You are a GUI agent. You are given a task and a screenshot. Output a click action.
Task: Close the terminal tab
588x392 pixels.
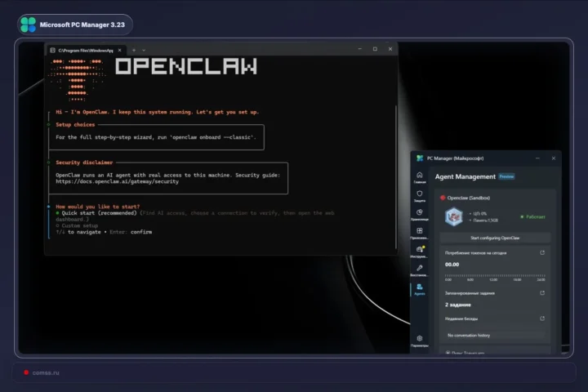tap(119, 51)
